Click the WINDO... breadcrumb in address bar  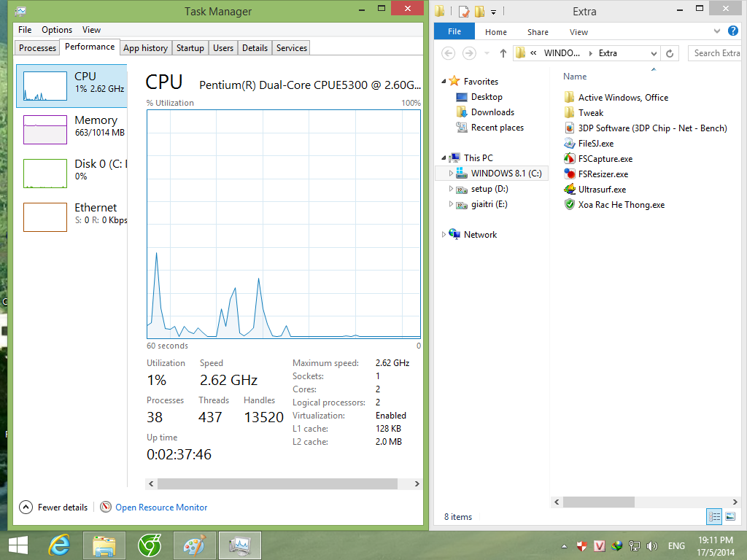(x=562, y=53)
